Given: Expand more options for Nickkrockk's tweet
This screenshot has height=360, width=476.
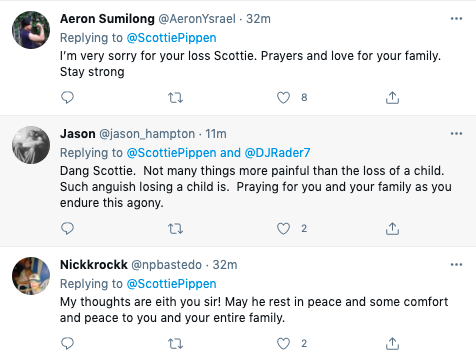Looking at the screenshot, I should [456, 265].
